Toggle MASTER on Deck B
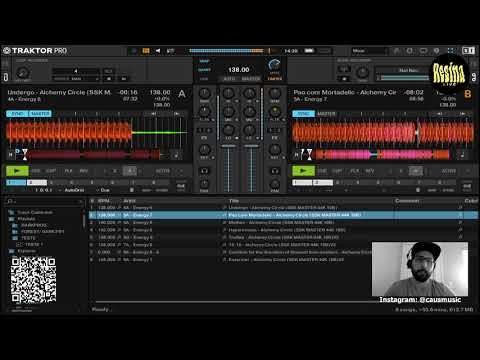Screen dimensions: 480x360 pos(326,114)
